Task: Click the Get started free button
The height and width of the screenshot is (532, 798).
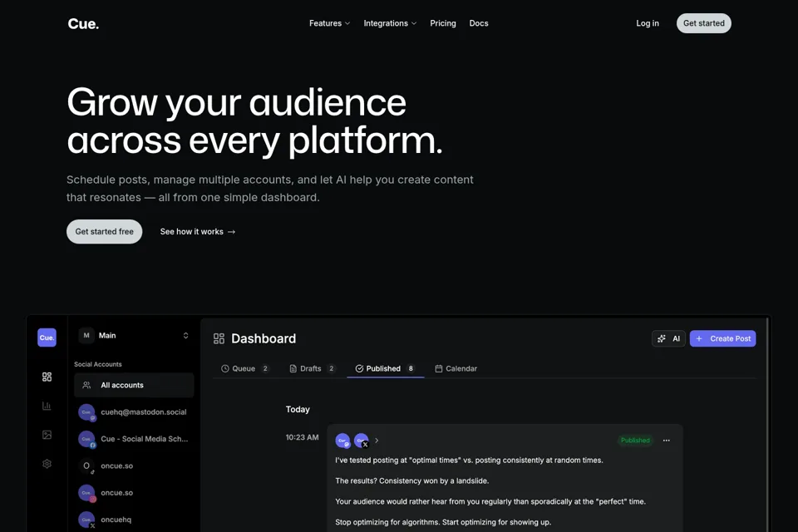Action: pyautogui.click(x=105, y=232)
